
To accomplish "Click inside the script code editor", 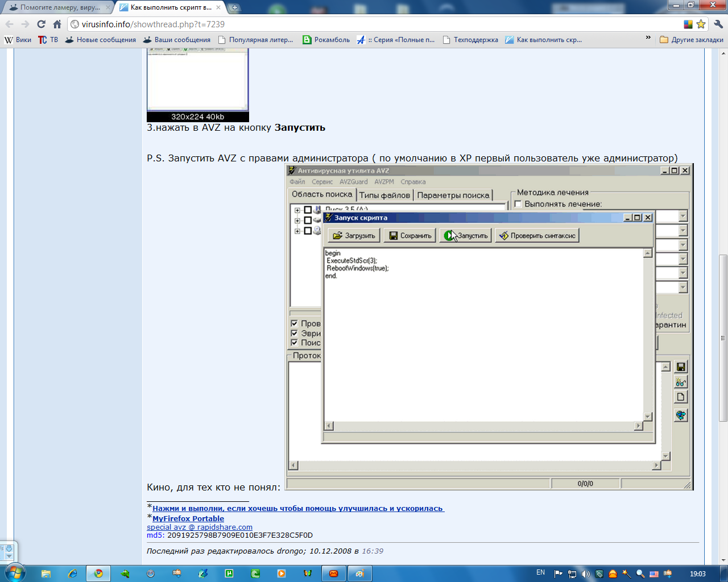I will point(483,335).
